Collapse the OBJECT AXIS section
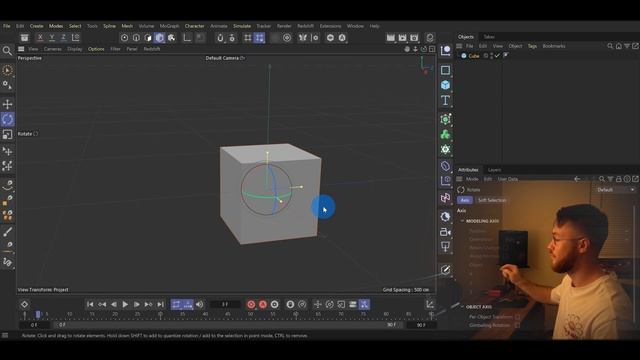The width and height of the screenshot is (640, 360). tap(462, 307)
